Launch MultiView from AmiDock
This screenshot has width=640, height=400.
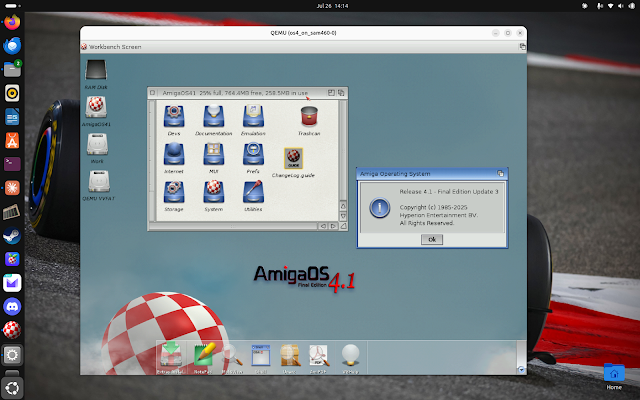point(232,355)
